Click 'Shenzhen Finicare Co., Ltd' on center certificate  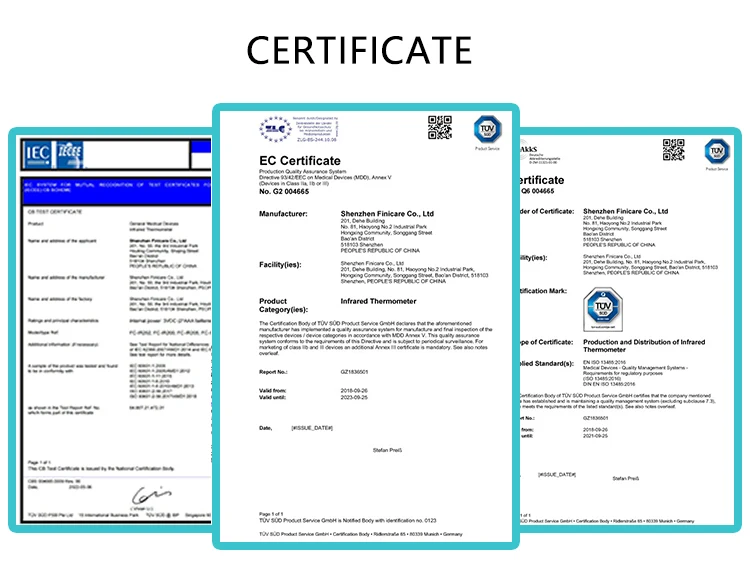[x=387, y=214]
